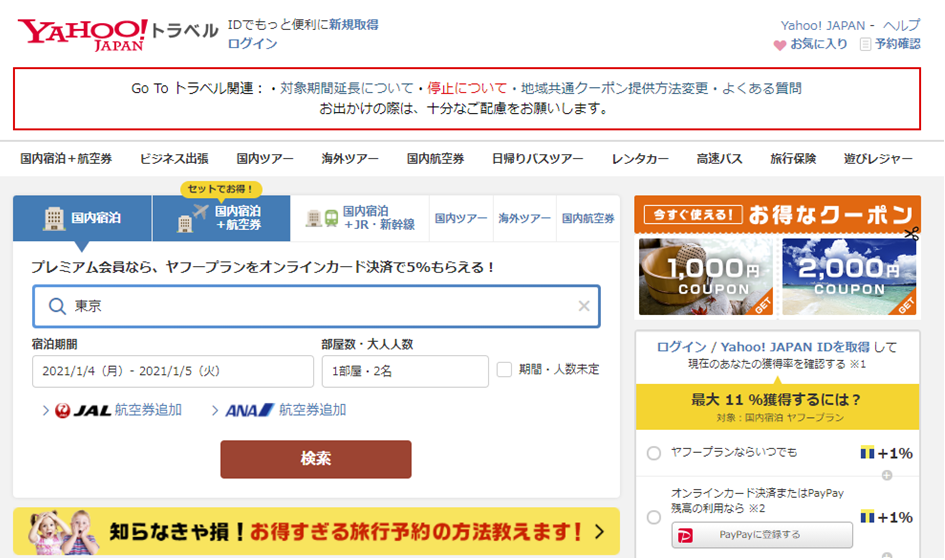Viewport: 945px width, 560px height.
Task: Open 国内航空券 in top navigation bar
Action: (436, 159)
